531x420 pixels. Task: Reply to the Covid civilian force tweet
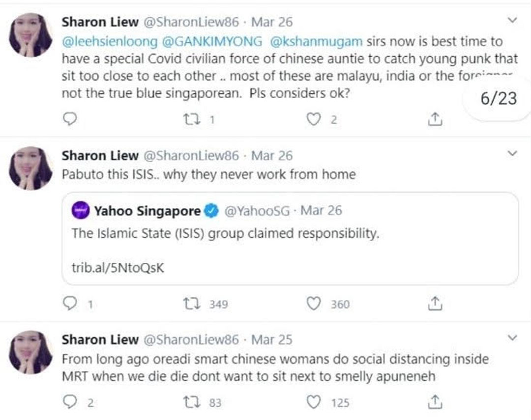coord(71,119)
